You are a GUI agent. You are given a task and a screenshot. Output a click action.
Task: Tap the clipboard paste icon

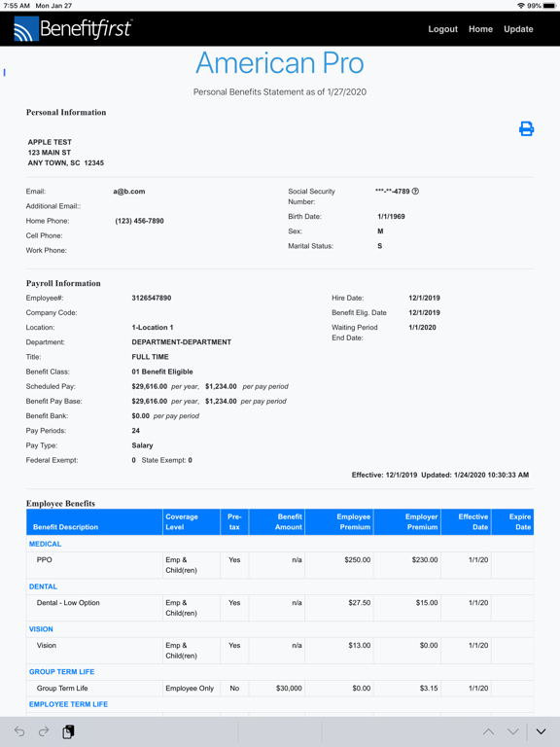click(x=69, y=731)
